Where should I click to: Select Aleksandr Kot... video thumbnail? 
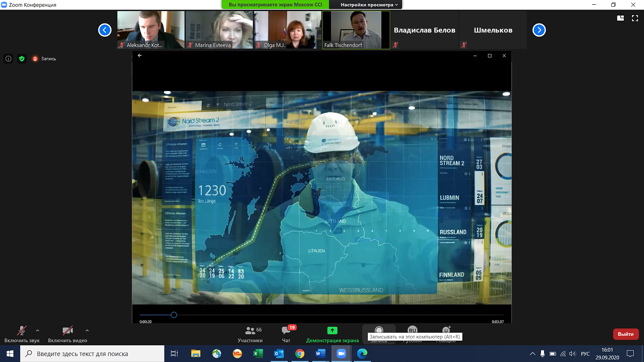(x=151, y=30)
